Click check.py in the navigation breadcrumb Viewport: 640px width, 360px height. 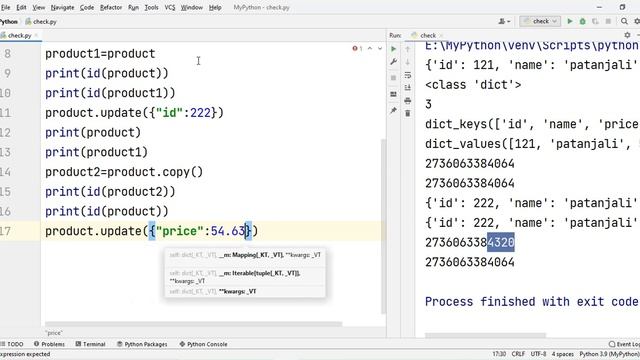point(41,22)
